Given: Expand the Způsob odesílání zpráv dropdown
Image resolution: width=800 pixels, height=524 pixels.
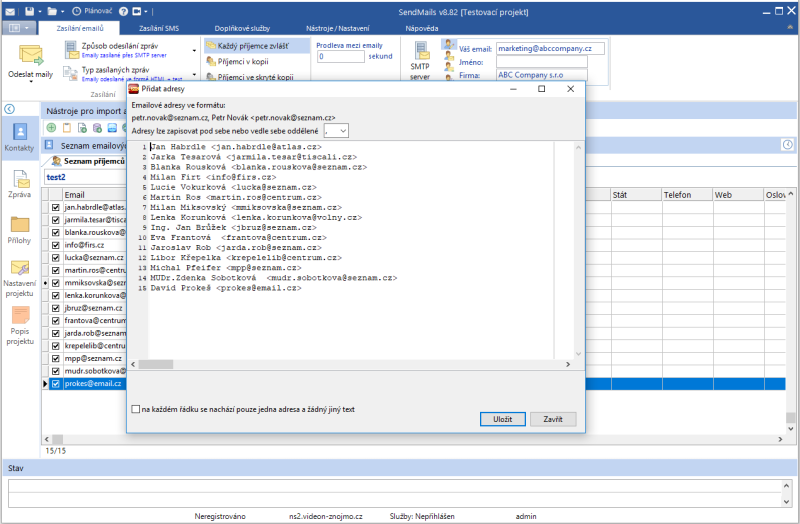Looking at the screenshot, I should tap(194, 49).
